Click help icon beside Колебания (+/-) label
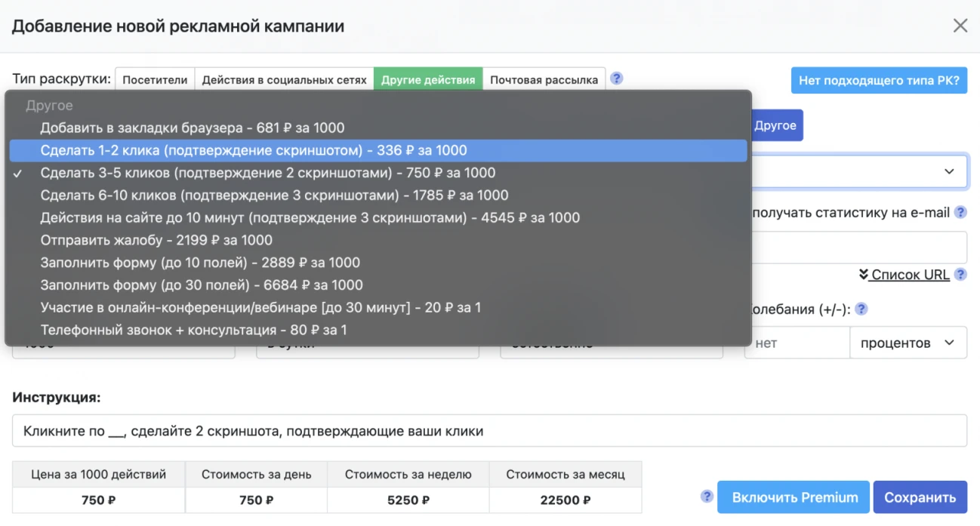This screenshot has height=526, width=980. coord(861,309)
